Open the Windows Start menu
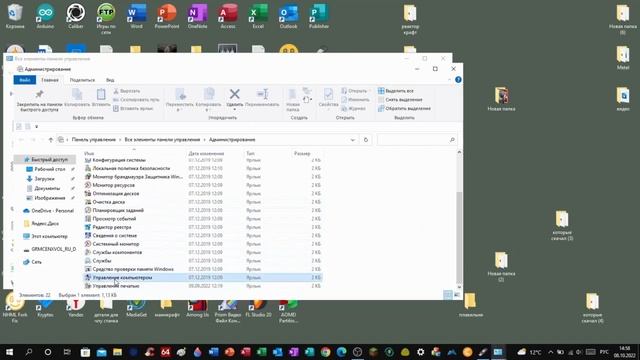Viewport: 640px width, 360px height. 9,352
